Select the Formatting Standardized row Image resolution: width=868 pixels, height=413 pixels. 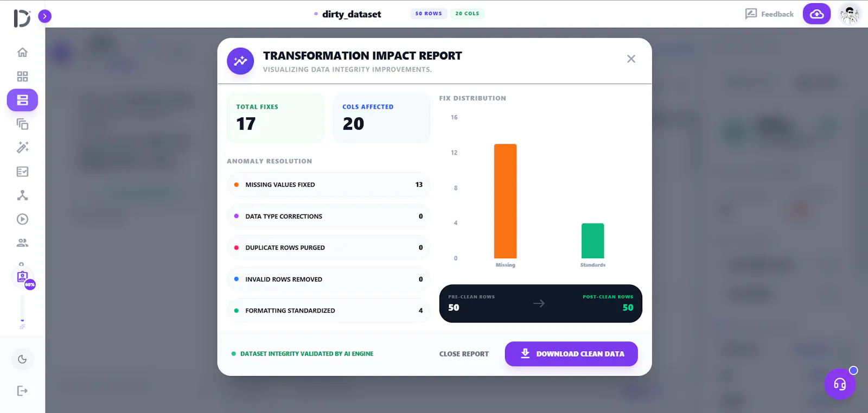click(x=328, y=310)
